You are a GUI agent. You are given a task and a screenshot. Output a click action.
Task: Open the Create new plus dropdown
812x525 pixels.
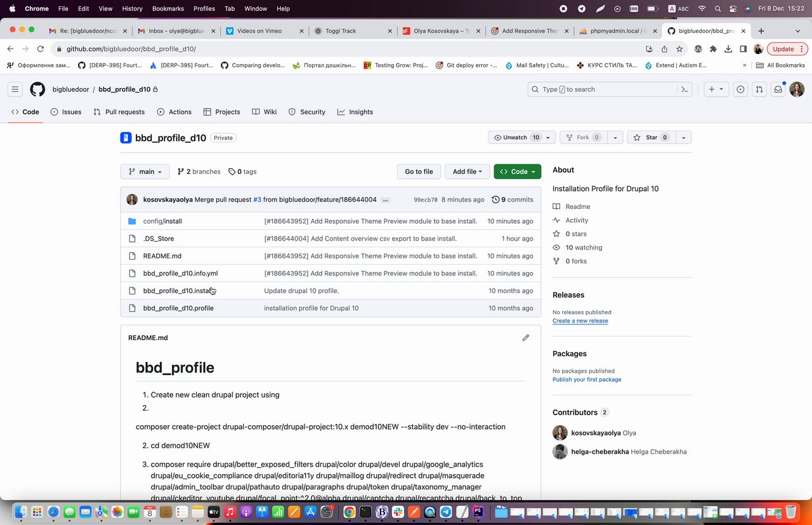tap(716, 90)
